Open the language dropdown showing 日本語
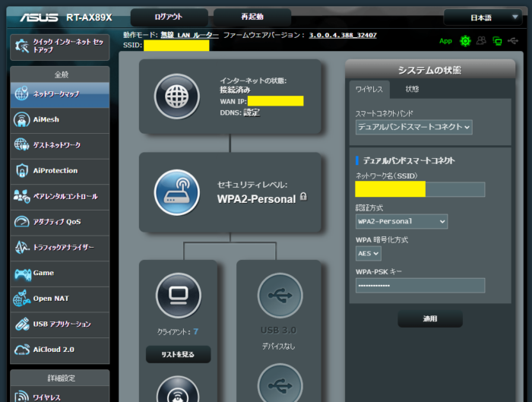The width and height of the screenshot is (532, 402). [483, 17]
